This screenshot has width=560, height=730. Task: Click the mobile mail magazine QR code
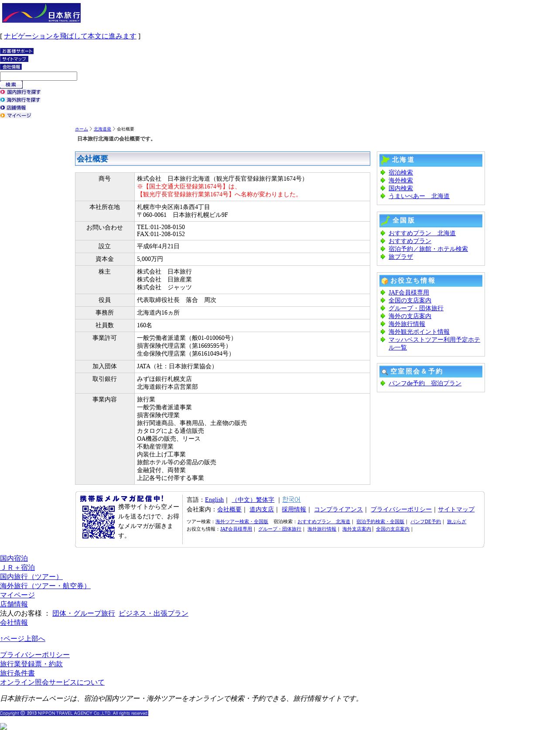pos(99,522)
